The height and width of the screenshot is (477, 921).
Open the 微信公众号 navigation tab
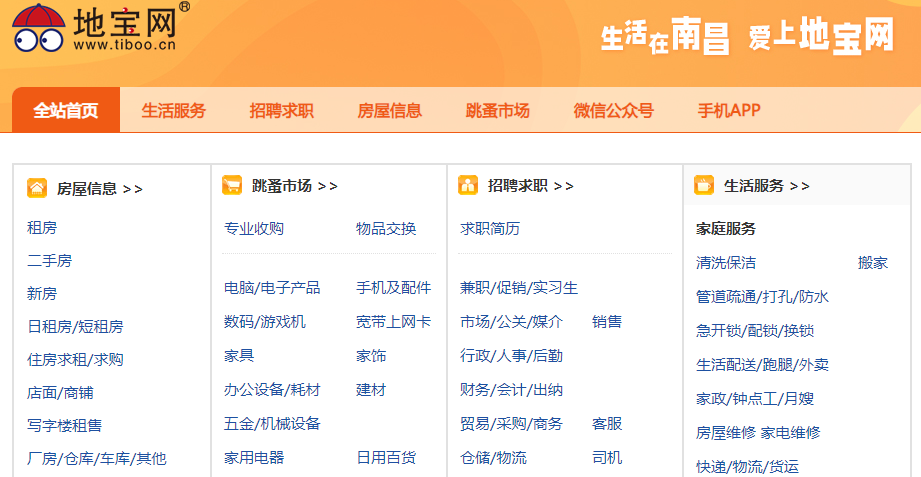click(614, 110)
